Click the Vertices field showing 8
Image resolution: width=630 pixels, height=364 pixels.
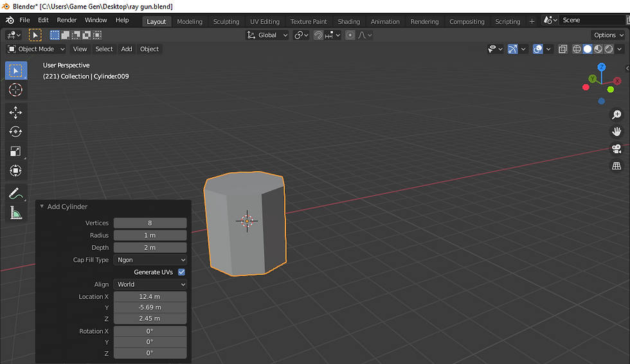pos(150,223)
